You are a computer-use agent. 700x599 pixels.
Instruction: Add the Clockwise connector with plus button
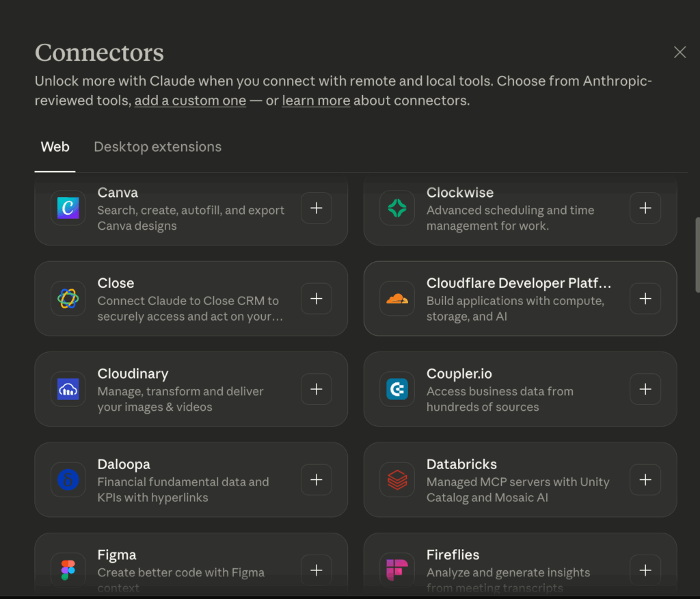point(645,208)
